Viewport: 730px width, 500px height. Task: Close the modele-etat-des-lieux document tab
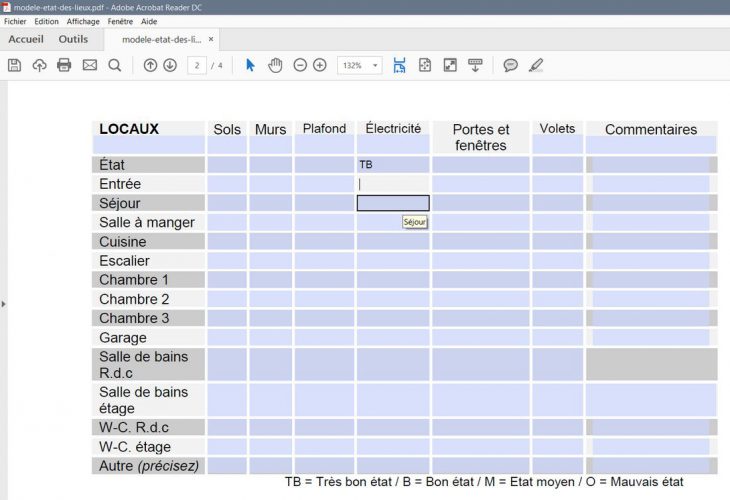point(210,40)
